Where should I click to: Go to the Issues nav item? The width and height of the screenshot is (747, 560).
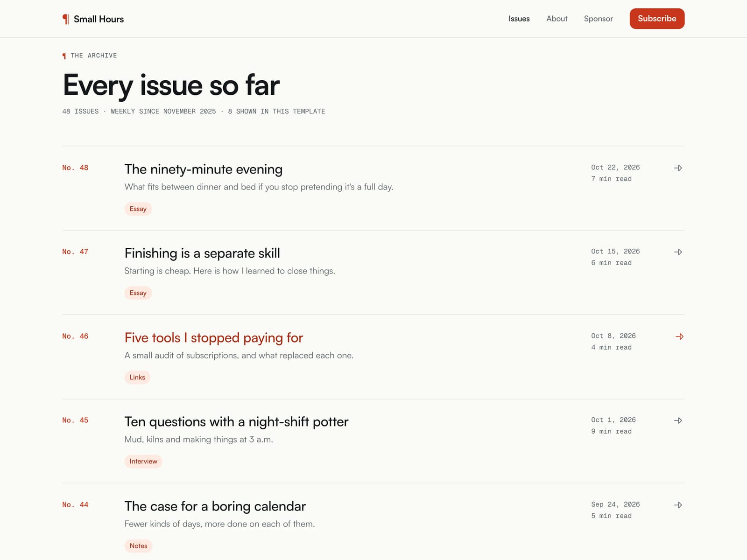click(x=519, y=19)
